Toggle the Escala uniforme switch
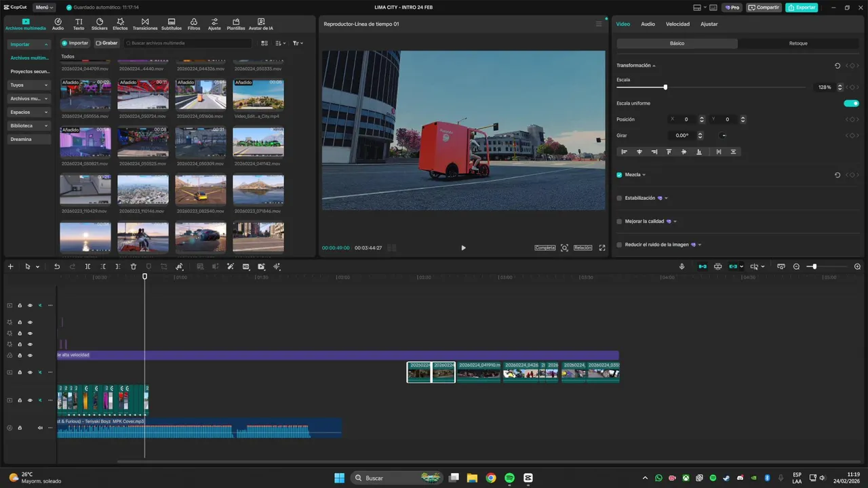 [x=850, y=104]
